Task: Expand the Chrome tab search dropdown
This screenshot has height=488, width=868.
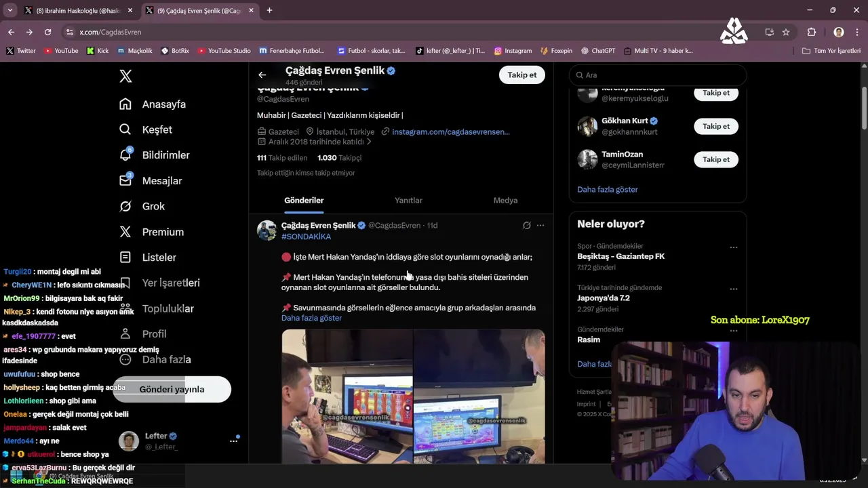Action: click(10, 10)
